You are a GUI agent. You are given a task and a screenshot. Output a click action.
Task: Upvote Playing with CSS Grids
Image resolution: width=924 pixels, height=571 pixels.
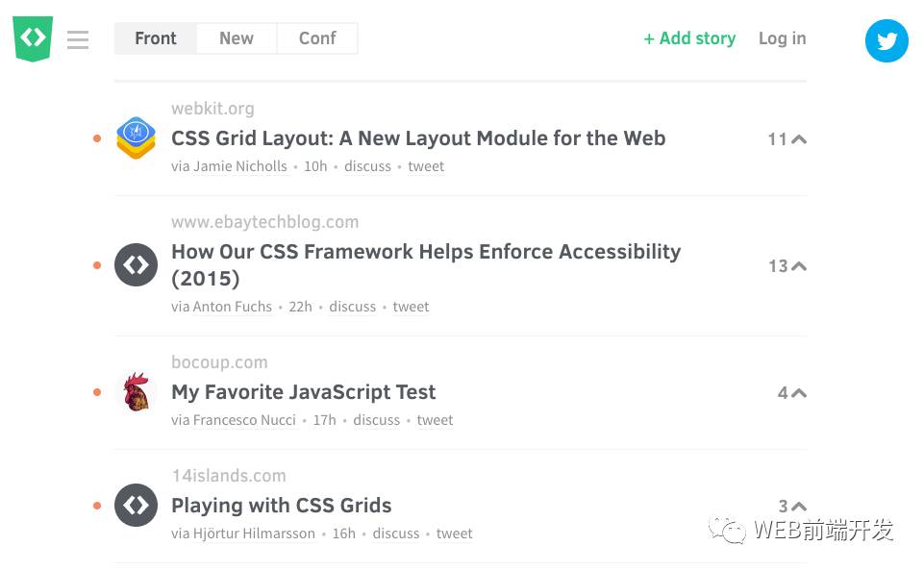click(798, 507)
